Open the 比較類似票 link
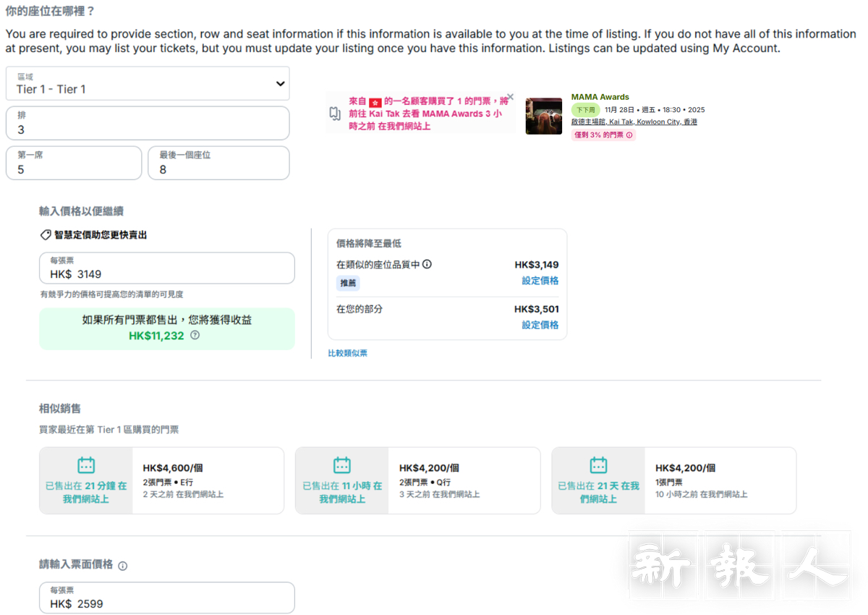 pyautogui.click(x=348, y=353)
